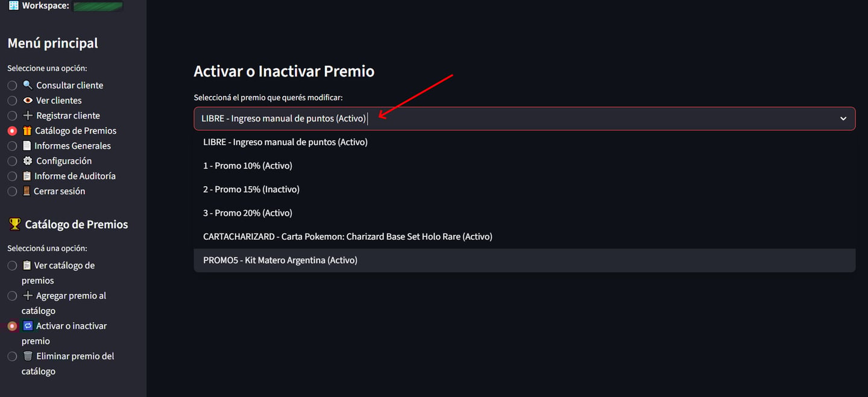Viewport: 868px width, 397px height.
Task: Click the Informe de Auditoría label
Action: 75,176
